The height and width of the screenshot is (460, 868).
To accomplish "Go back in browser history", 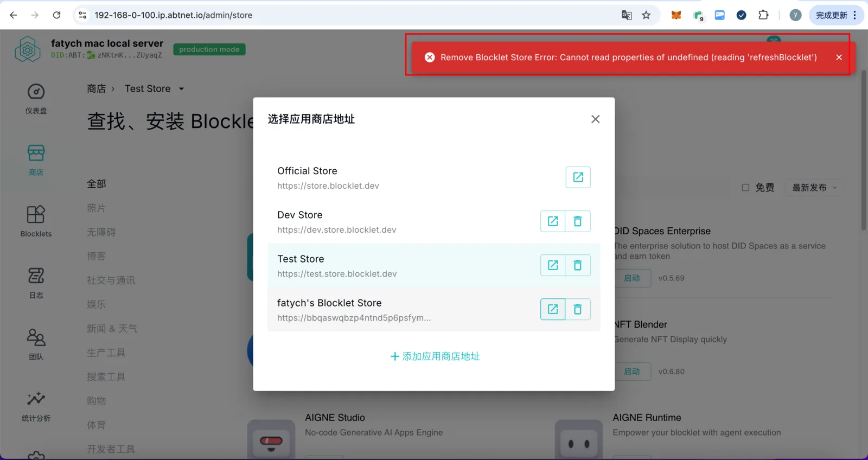I will click(14, 15).
